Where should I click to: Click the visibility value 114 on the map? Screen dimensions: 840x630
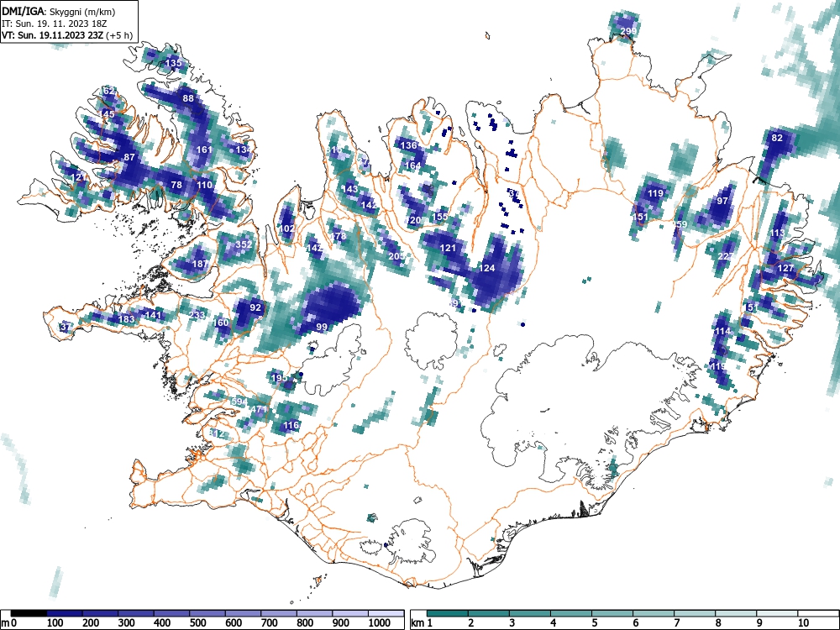coord(722,331)
